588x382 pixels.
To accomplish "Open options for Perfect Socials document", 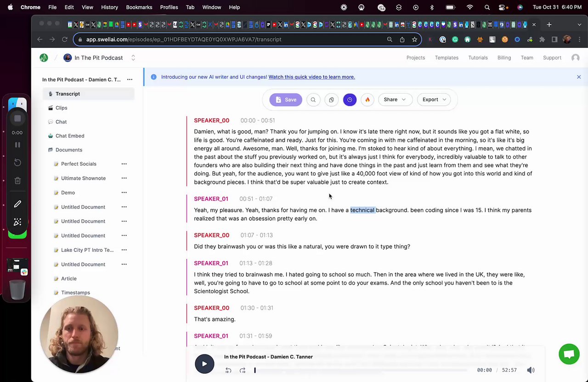I will (124, 164).
